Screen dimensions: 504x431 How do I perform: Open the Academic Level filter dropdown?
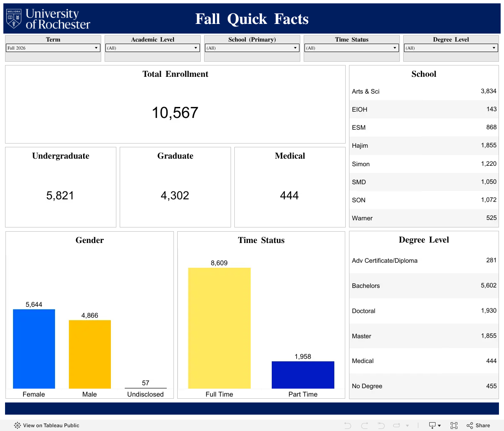tap(152, 48)
